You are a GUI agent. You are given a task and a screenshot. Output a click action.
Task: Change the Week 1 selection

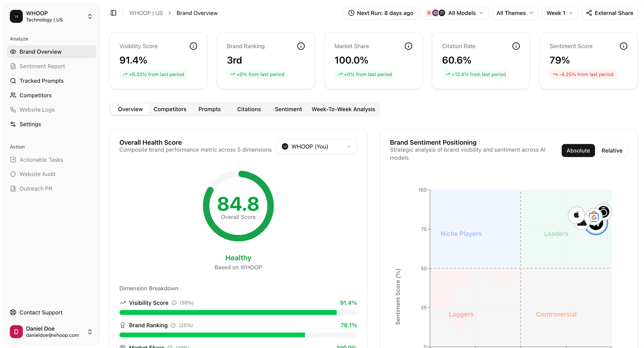coord(560,13)
